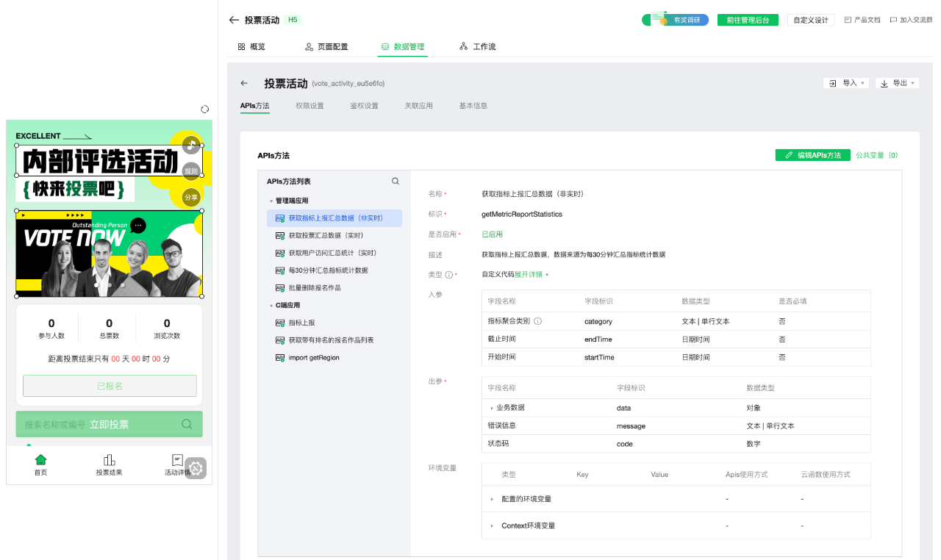941x560 pixels.
Task: Click the 分享 round button in preview
Action: point(191,197)
